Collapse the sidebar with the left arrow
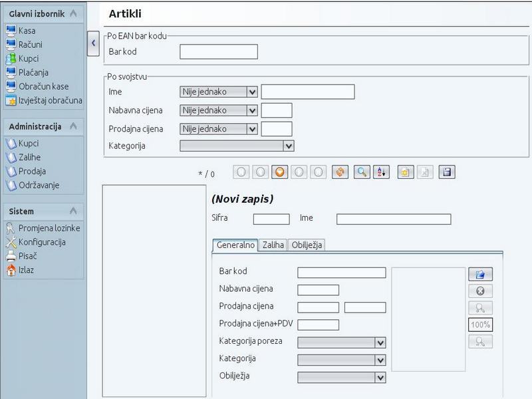532x399 pixels. (x=93, y=43)
